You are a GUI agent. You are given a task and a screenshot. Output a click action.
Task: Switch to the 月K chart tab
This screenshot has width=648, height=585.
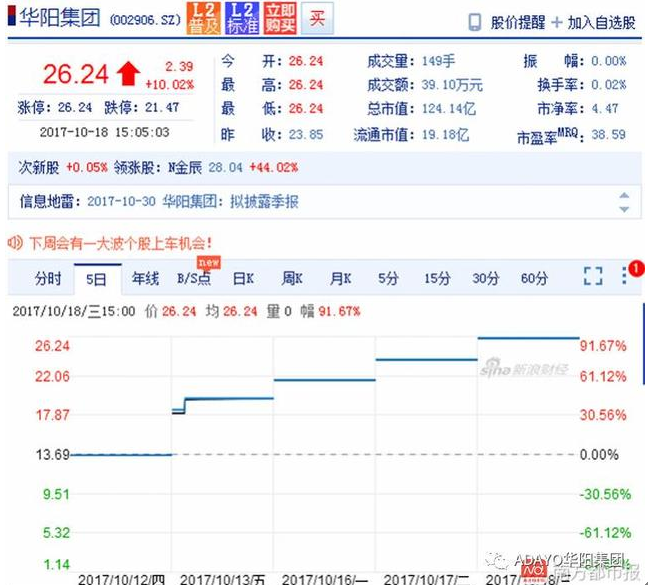(x=341, y=278)
